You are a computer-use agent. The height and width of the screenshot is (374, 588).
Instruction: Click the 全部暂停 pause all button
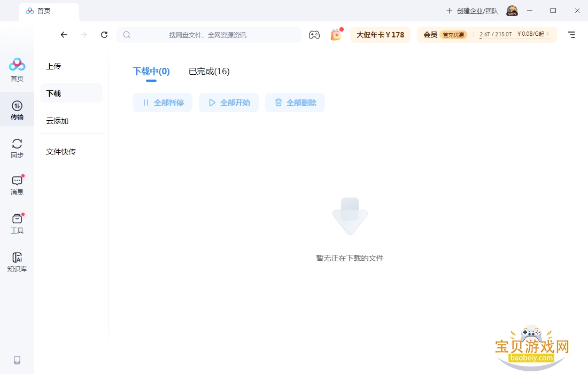pos(163,103)
